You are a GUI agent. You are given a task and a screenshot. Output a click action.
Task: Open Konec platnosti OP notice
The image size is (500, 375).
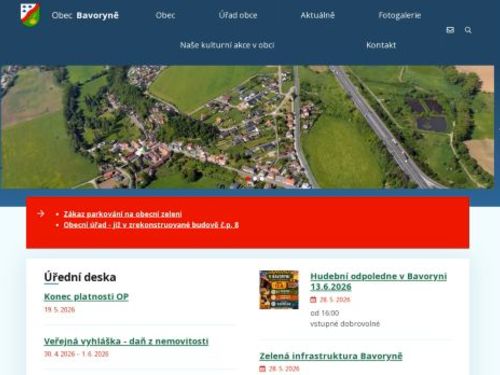click(86, 297)
